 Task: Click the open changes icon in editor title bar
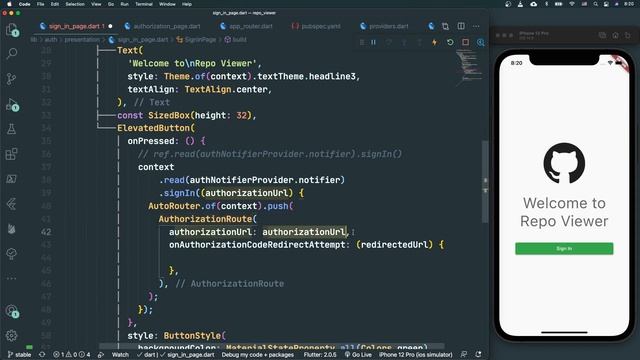[x=445, y=26]
